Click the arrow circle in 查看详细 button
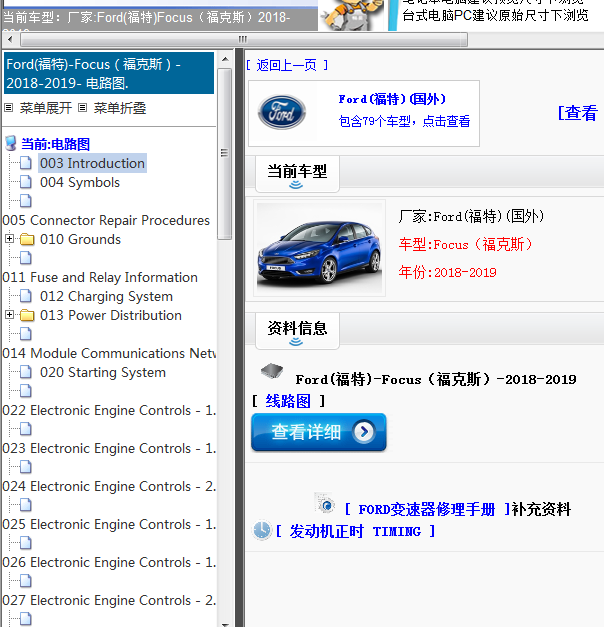 click(364, 431)
